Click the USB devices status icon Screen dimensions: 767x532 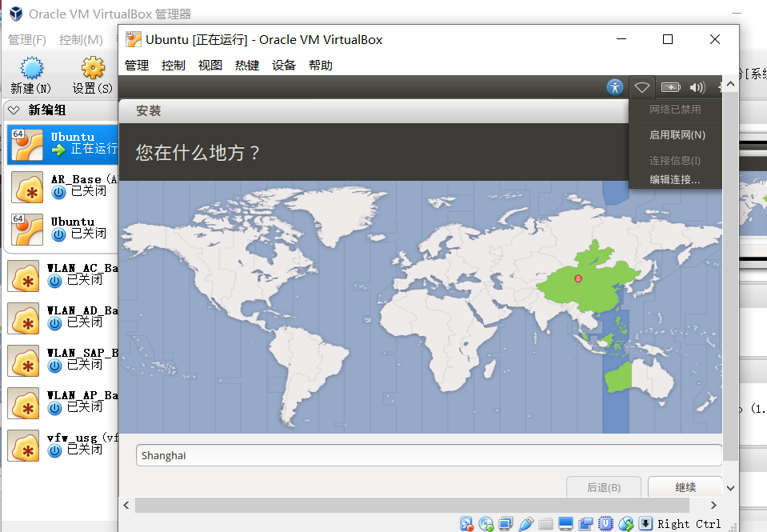point(525,524)
